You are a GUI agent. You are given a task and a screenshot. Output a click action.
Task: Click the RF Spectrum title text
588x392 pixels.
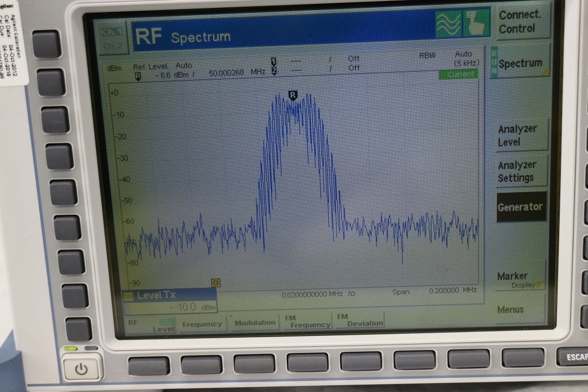183,37
